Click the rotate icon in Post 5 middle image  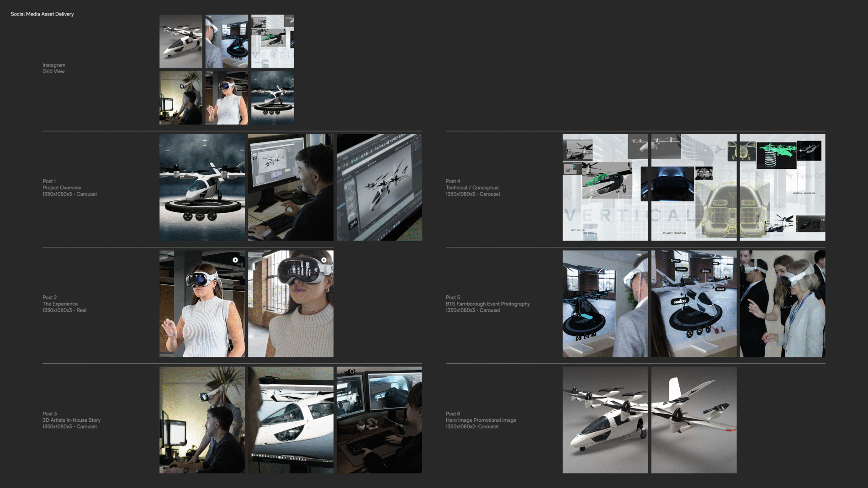pyautogui.click(x=699, y=330)
